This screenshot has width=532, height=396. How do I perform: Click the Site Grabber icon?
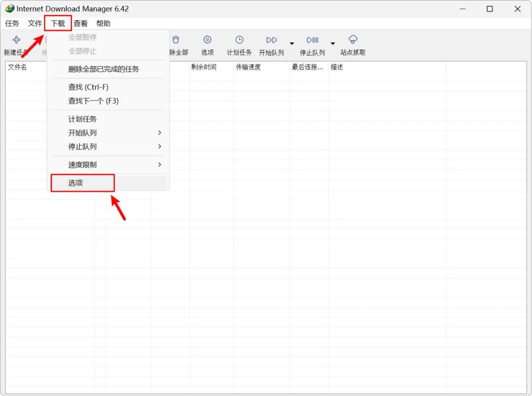pos(353,39)
